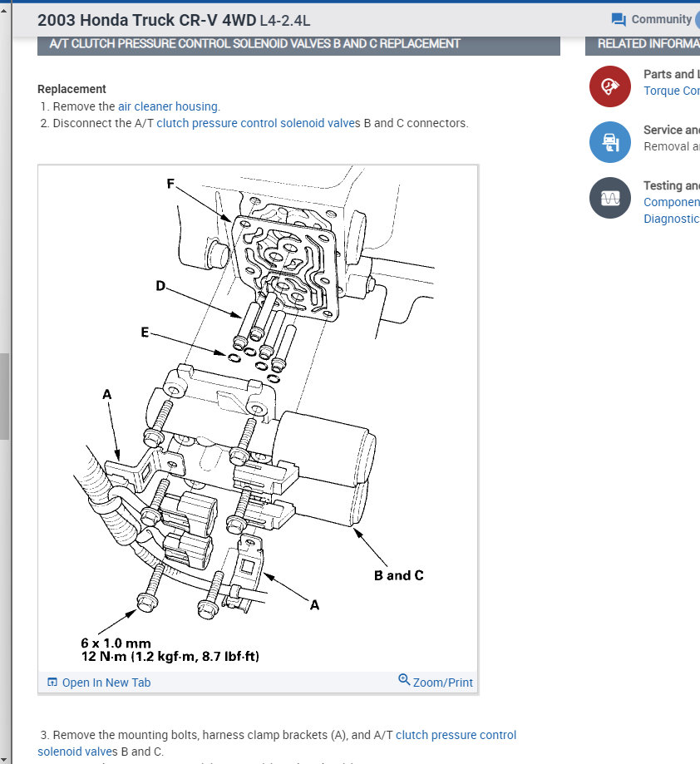Follow the clutch pressure control solenoid valves link in step 3
Image resolution: width=700 pixels, height=764 pixels.
(456, 735)
